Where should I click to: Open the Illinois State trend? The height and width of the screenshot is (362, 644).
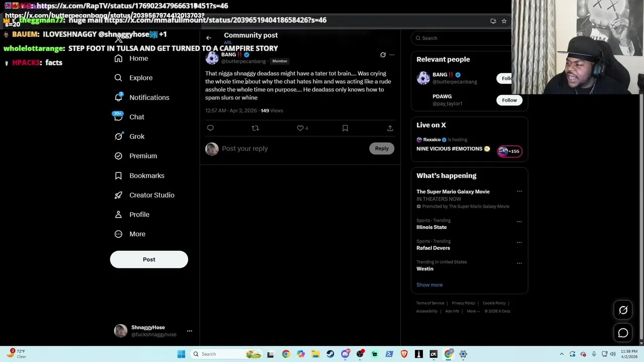coord(431,227)
